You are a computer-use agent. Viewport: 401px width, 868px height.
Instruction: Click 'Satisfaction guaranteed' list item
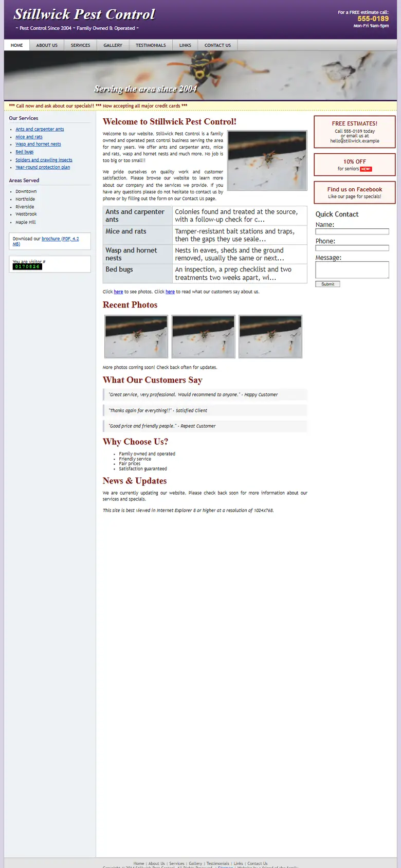click(x=143, y=469)
